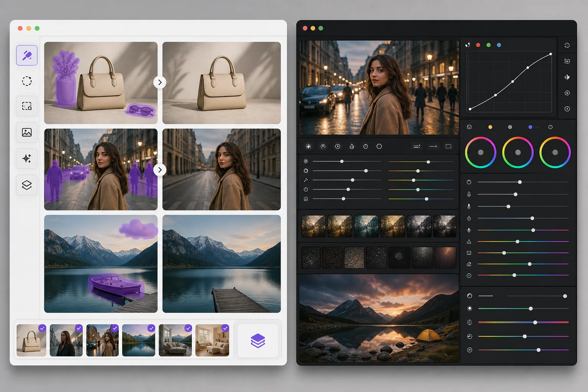This screenshot has width=588, height=392.
Task: Select the stopwatch-shaped tool in the dark toolbar
Action: (366, 146)
